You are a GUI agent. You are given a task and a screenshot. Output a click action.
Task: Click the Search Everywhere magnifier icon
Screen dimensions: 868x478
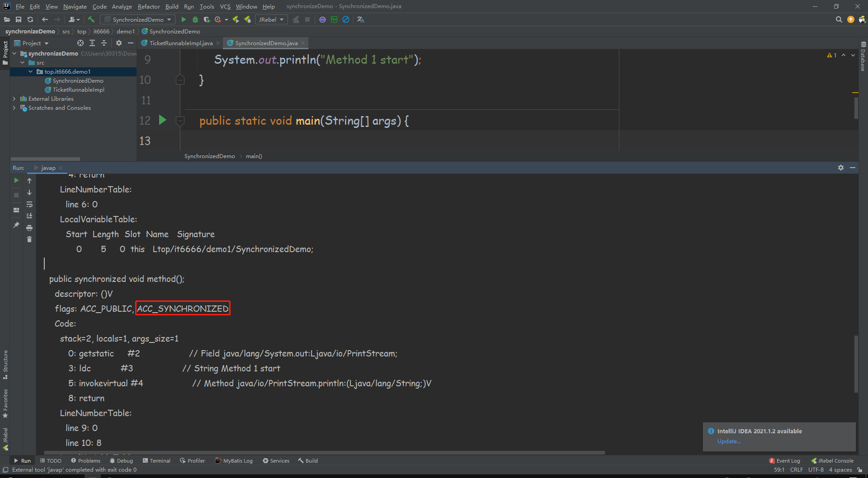pos(839,19)
